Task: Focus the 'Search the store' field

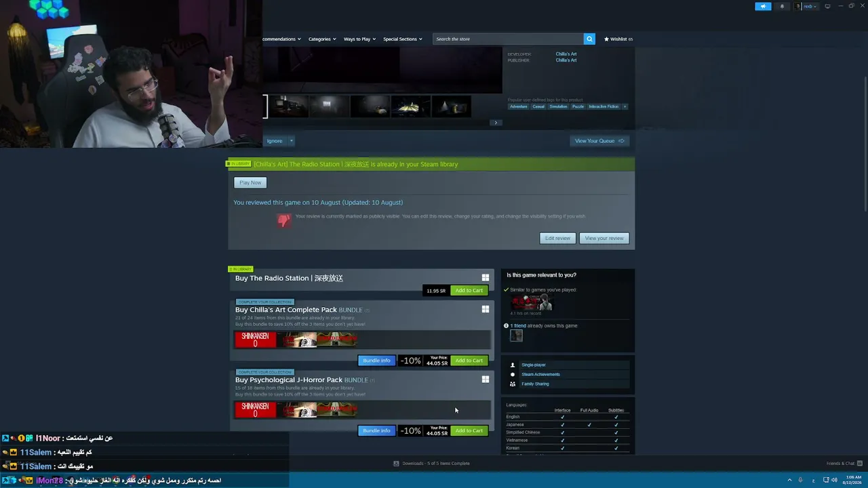Action: coord(508,39)
